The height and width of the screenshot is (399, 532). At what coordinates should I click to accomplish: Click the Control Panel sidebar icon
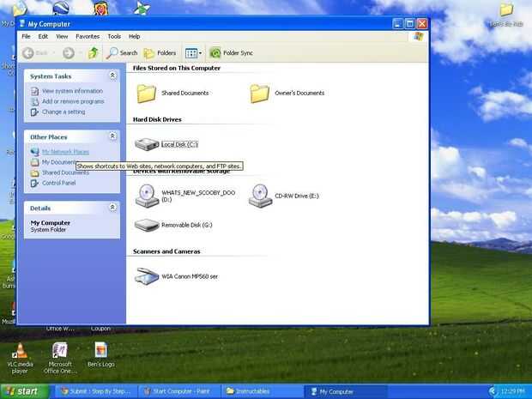34,184
